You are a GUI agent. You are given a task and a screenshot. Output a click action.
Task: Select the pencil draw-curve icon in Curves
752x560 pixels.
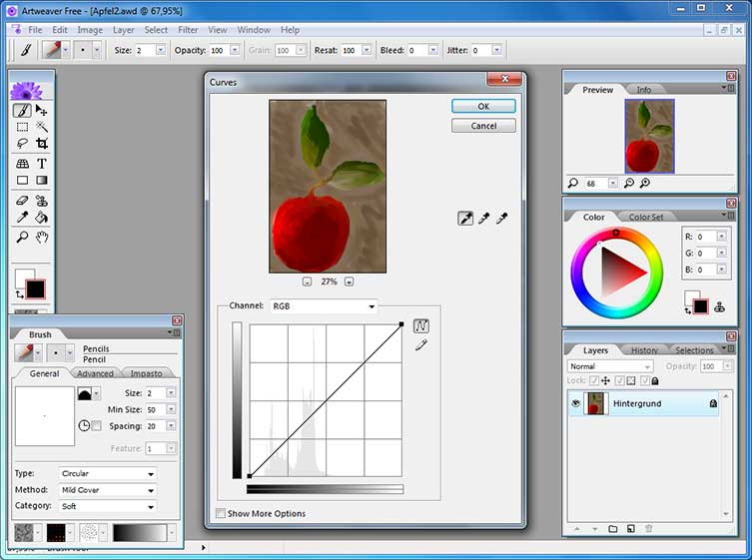[421, 344]
